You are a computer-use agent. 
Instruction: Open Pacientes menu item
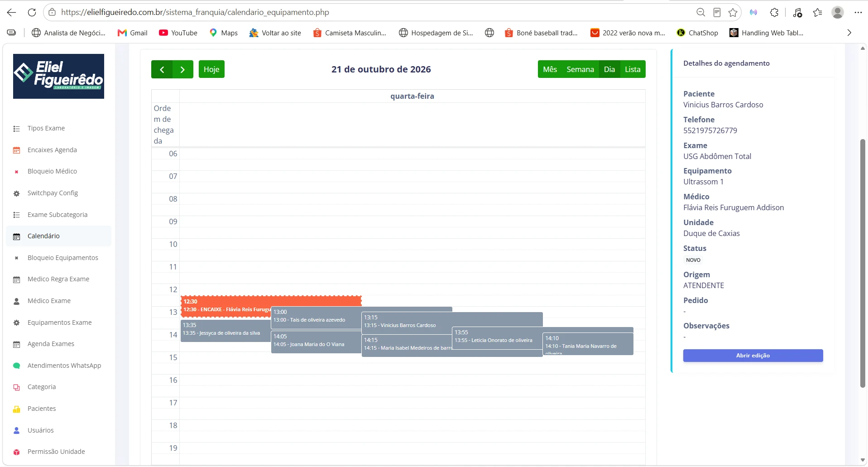(59, 409)
